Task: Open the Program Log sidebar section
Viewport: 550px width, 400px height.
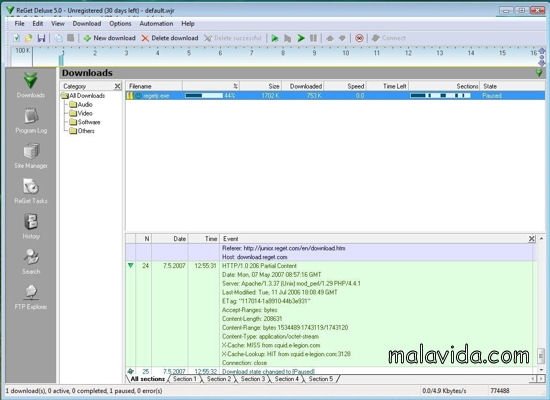Action: 31,121
